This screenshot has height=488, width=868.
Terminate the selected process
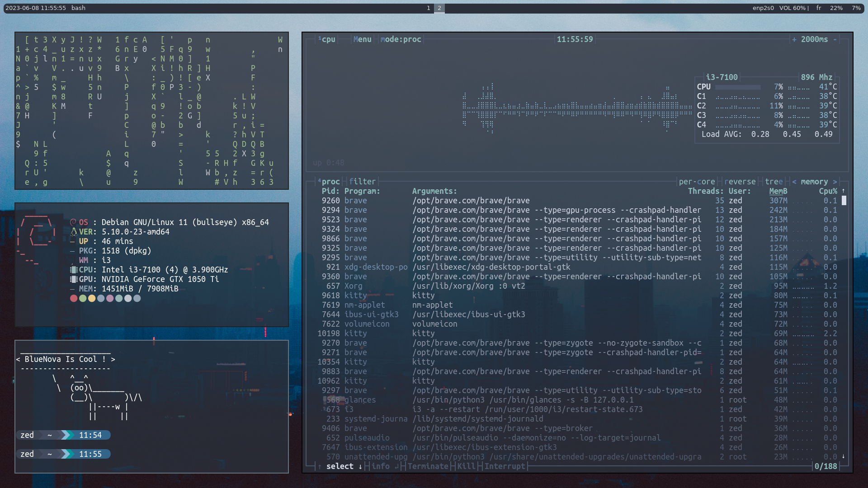pos(428,466)
